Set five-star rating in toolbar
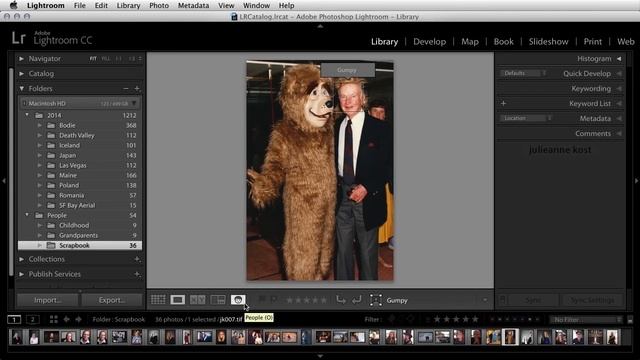The image size is (640, 360). [x=323, y=300]
